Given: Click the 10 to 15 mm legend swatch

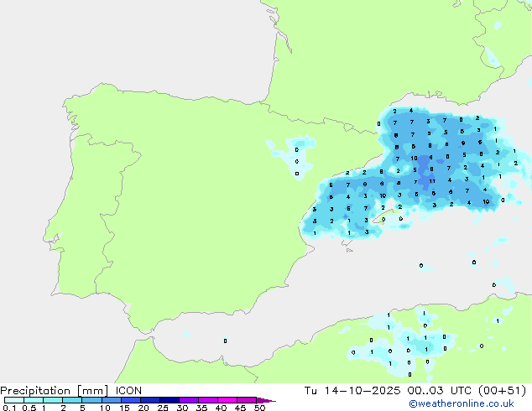Looking at the screenshot, I should [111, 400].
